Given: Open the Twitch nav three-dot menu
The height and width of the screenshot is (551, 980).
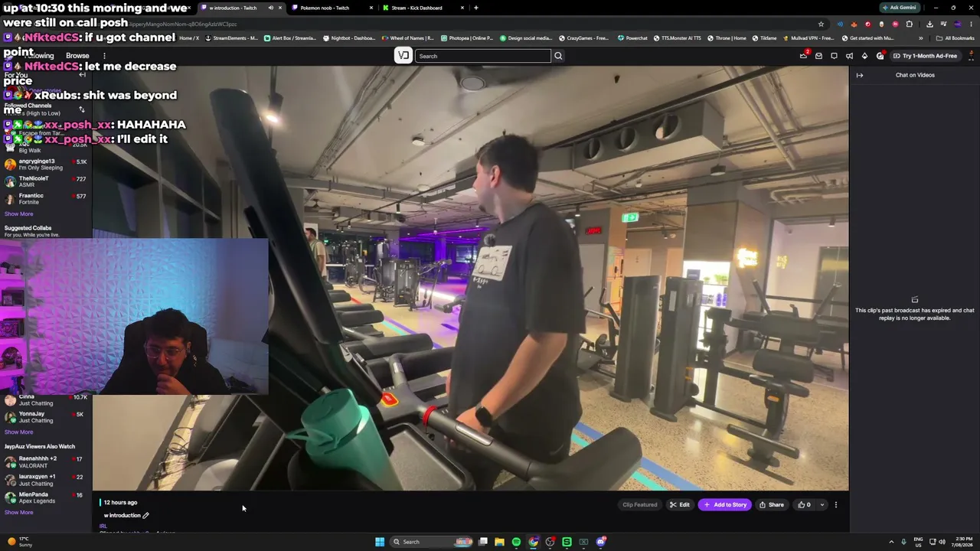Looking at the screenshot, I should [x=104, y=56].
